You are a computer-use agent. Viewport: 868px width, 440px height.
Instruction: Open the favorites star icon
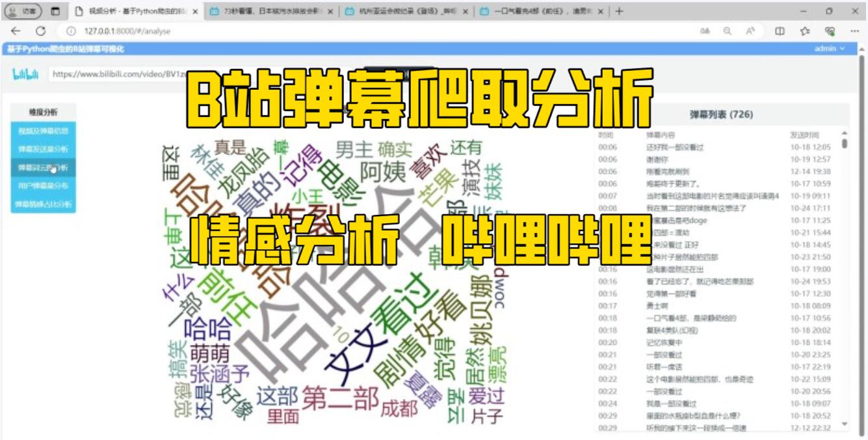tap(805, 31)
